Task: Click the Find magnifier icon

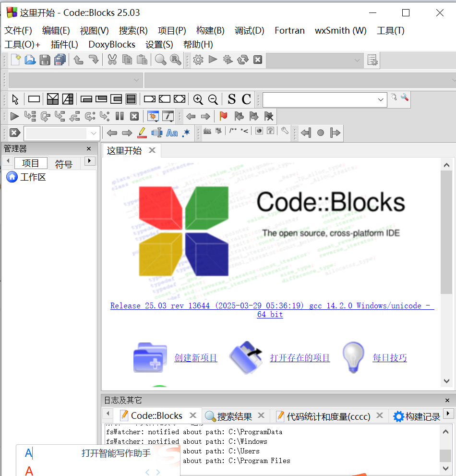Action: coord(160,60)
